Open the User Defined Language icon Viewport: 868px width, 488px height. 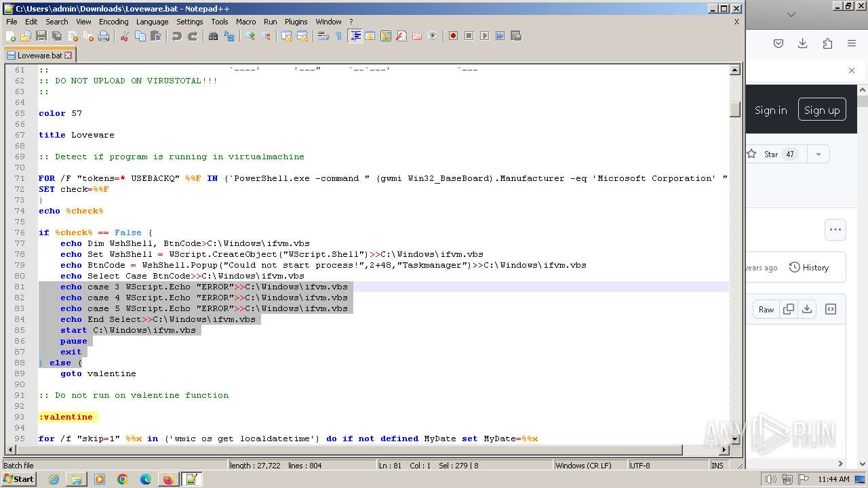tap(370, 36)
